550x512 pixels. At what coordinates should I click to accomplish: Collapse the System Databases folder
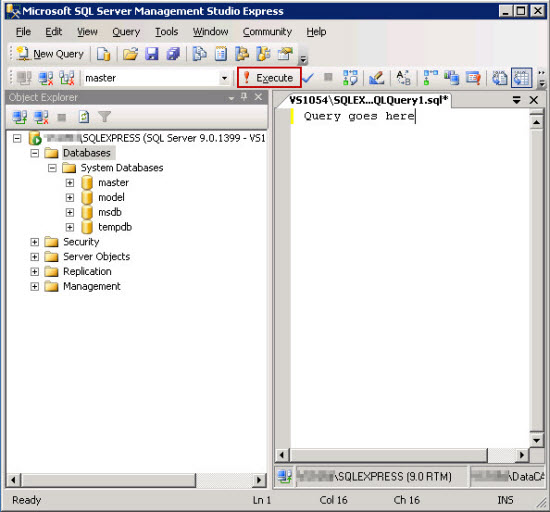pos(52,168)
